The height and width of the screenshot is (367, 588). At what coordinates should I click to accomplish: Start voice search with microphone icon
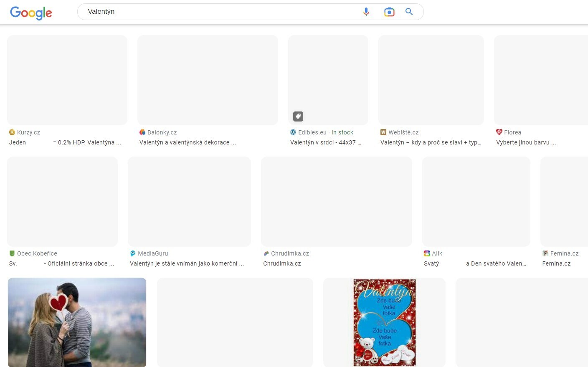click(x=366, y=12)
